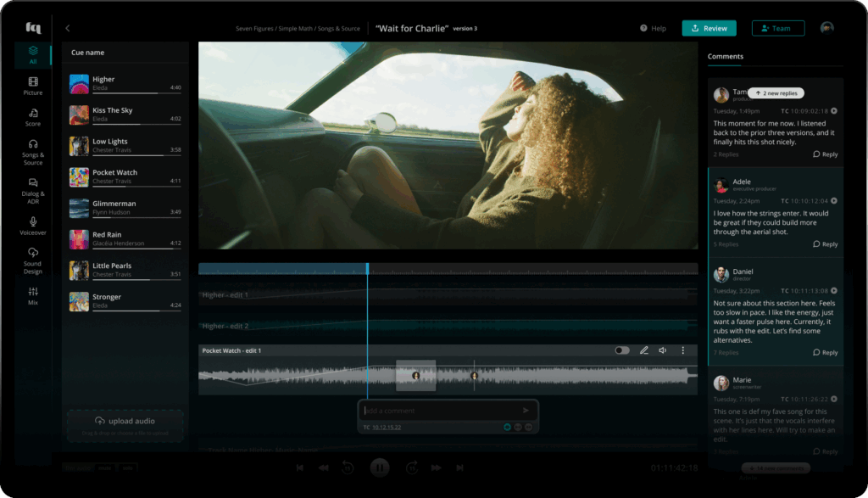Viewport: 868px width, 498px height.
Task: Mute the Pocket Watch edit 1 track speaker
Action: pos(663,350)
